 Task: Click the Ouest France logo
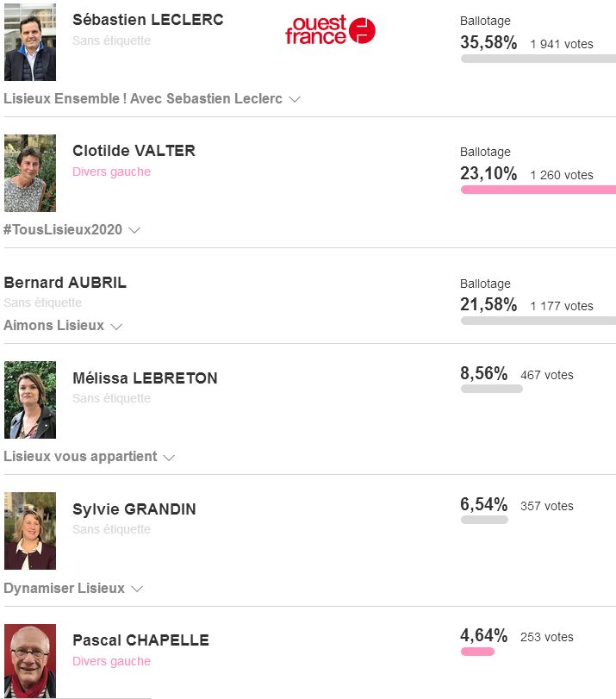click(x=330, y=30)
